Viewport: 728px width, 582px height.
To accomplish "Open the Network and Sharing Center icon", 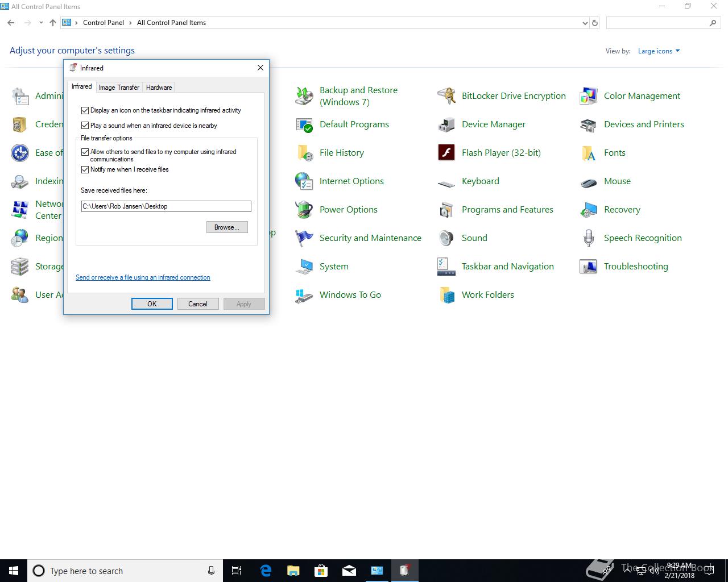I will (x=20, y=210).
